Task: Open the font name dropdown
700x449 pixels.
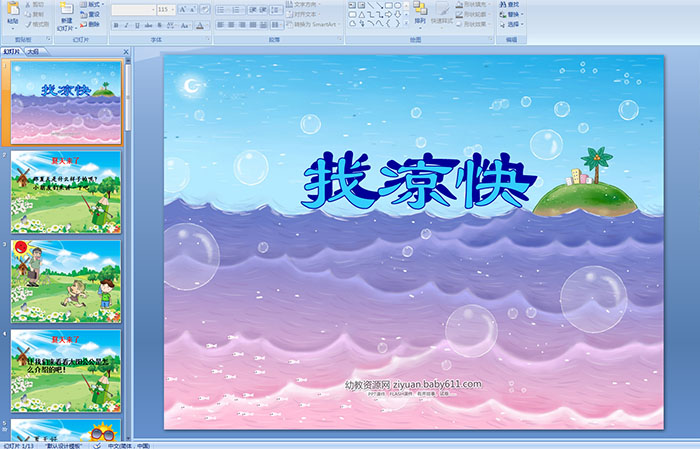Action: point(153,9)
